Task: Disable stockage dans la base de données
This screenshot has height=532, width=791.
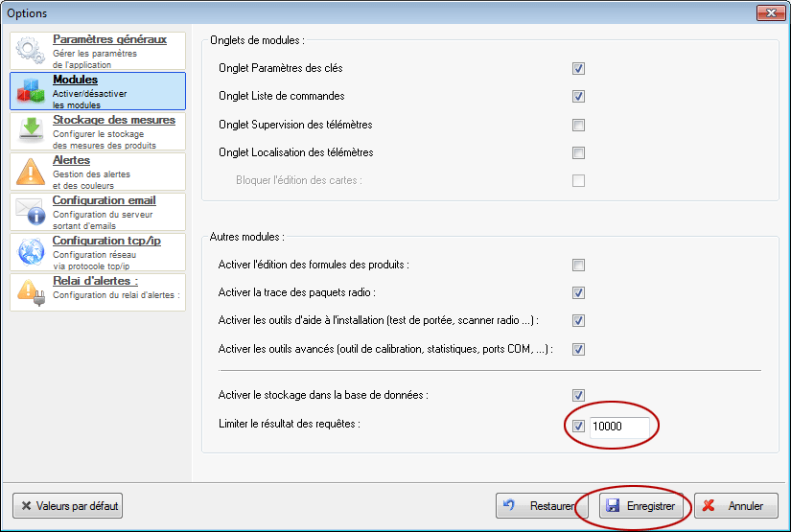Action: click(578, 395)
